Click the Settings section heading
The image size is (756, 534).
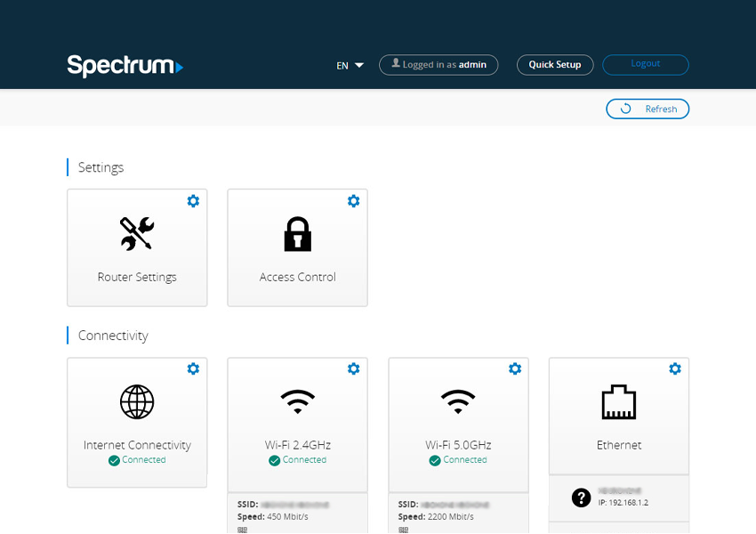[x=101, y=167]
